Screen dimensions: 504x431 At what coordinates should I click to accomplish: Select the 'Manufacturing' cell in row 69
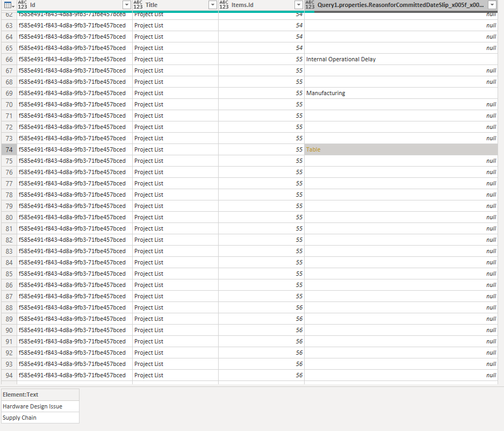(x=401, y=93)
